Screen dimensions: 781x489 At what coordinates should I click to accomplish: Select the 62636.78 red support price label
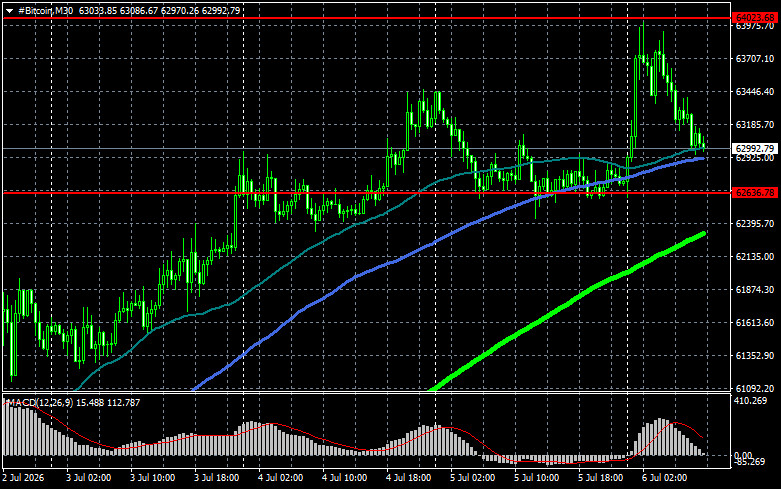pos(755,192)
